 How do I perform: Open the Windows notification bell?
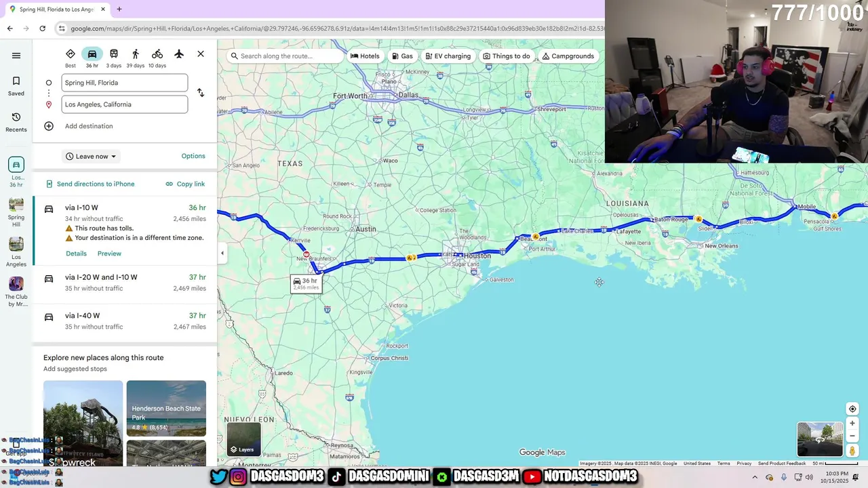pyautogui.click(x=856, y=477)
